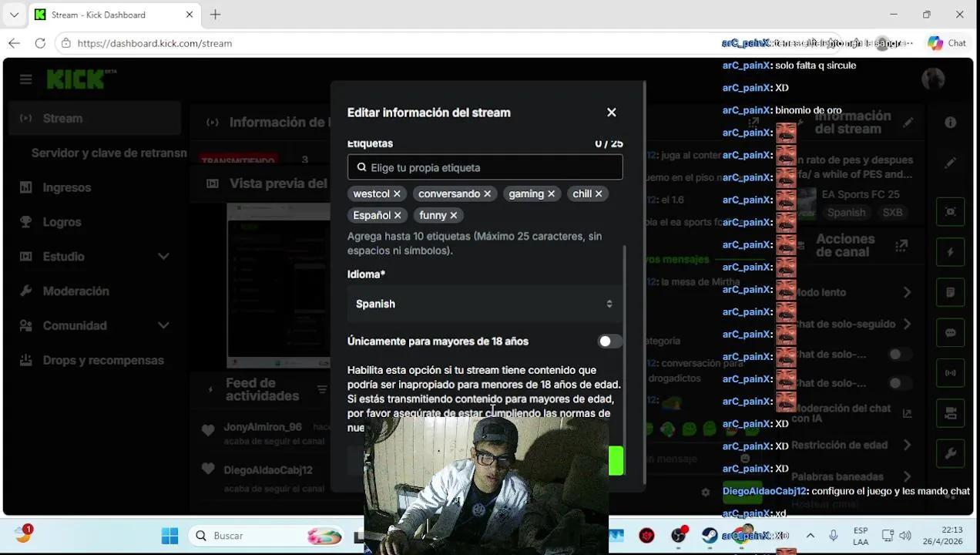
Task: Open the hamburger menu in Kick header
Action: point(26,79)
